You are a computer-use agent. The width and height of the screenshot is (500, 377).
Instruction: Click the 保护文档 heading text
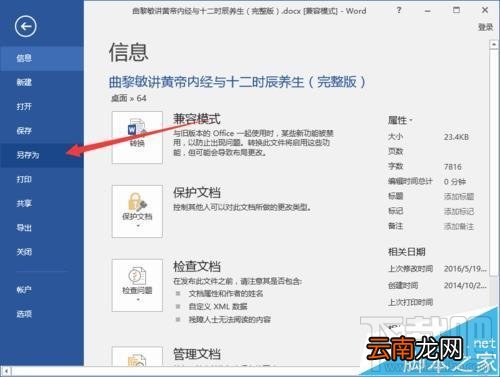pyautogui.click(x=197, y=193)
